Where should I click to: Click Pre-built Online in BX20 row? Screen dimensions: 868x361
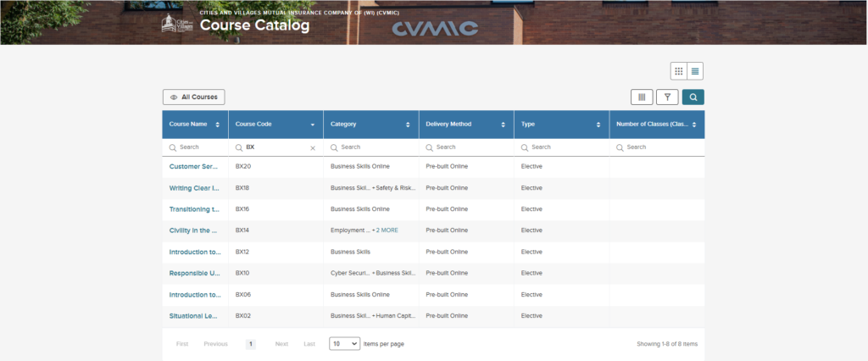(447, 166)
